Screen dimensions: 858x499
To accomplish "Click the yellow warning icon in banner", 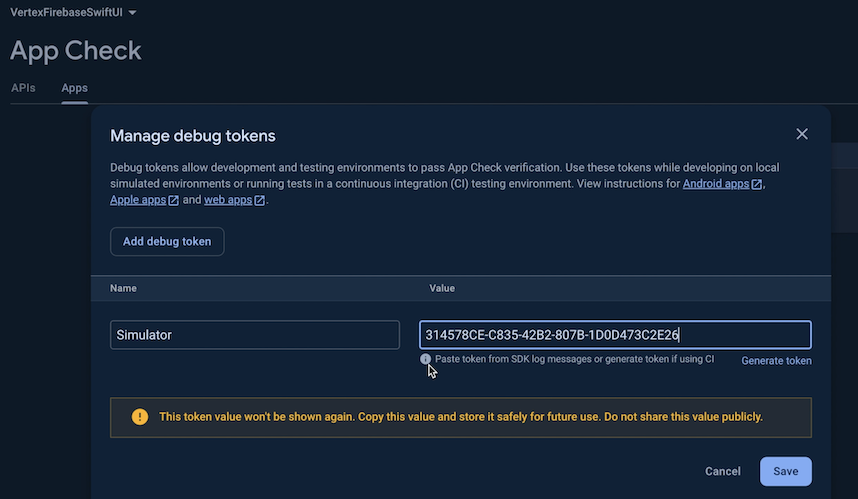I will pyautogui.click(x=140, y=417).
